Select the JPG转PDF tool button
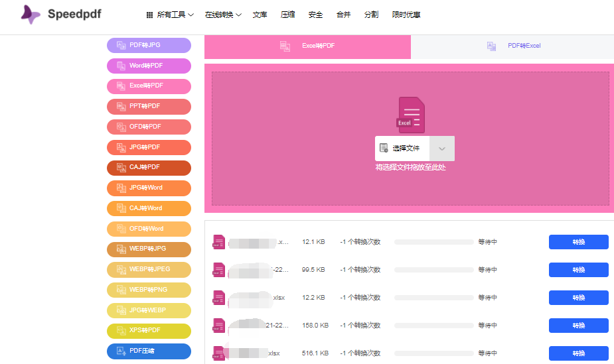The image size is (614, 364). [149, 147]
